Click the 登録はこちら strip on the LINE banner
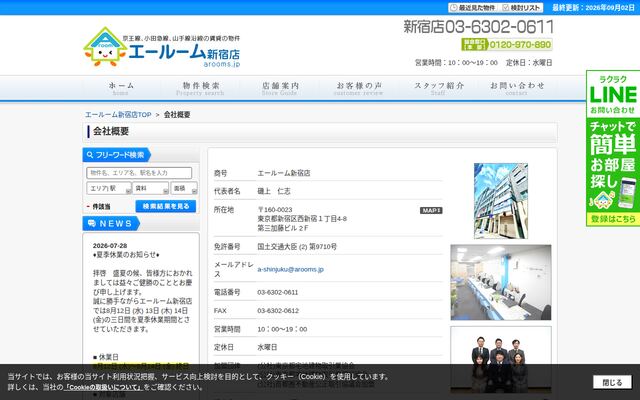 click(613, 219)
